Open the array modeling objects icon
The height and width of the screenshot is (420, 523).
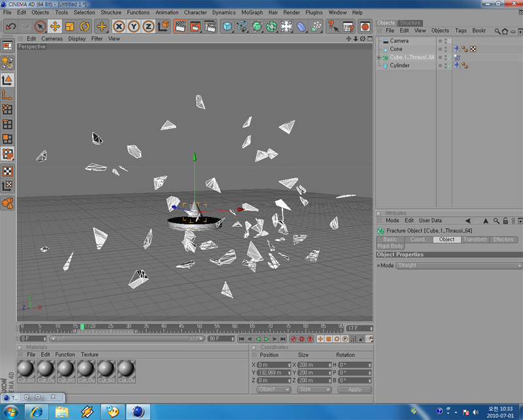coord(271,26)
